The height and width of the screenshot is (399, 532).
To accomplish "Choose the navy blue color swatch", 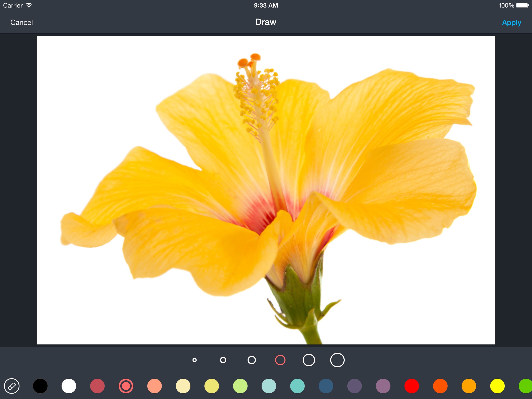I will click(x=326, y=386).
